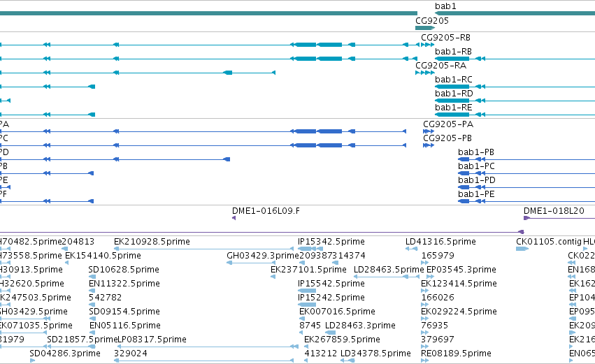Click the EK210928.5prime EST label
Screen dimensions: 595x364
point(152,242)
